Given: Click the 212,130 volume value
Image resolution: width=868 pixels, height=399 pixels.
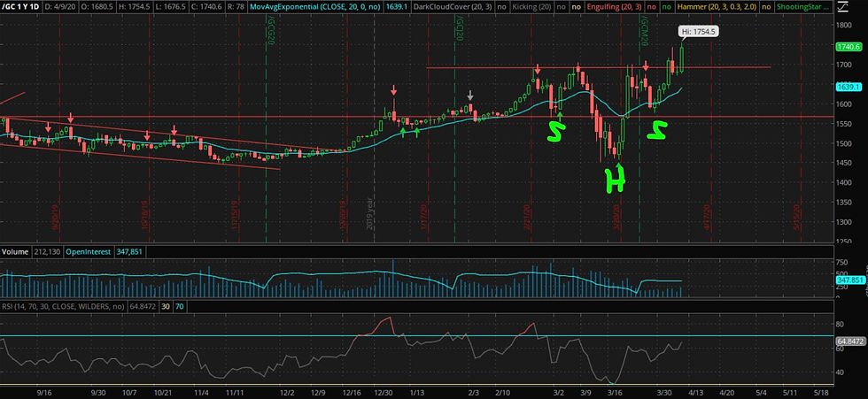Looking at the screenshot, I should pos(46,251).
